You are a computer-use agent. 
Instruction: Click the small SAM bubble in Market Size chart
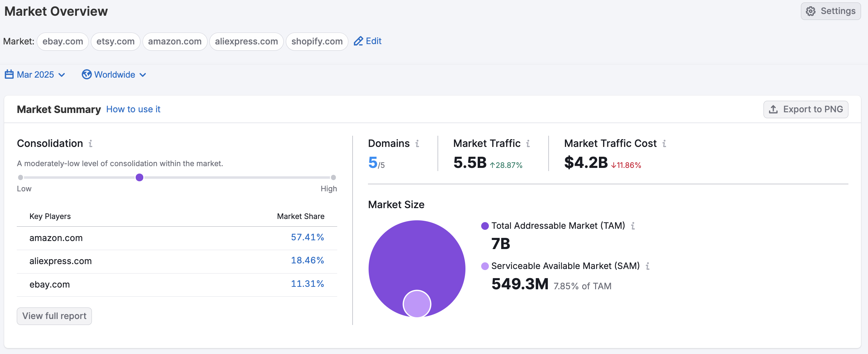coord(417,304)
